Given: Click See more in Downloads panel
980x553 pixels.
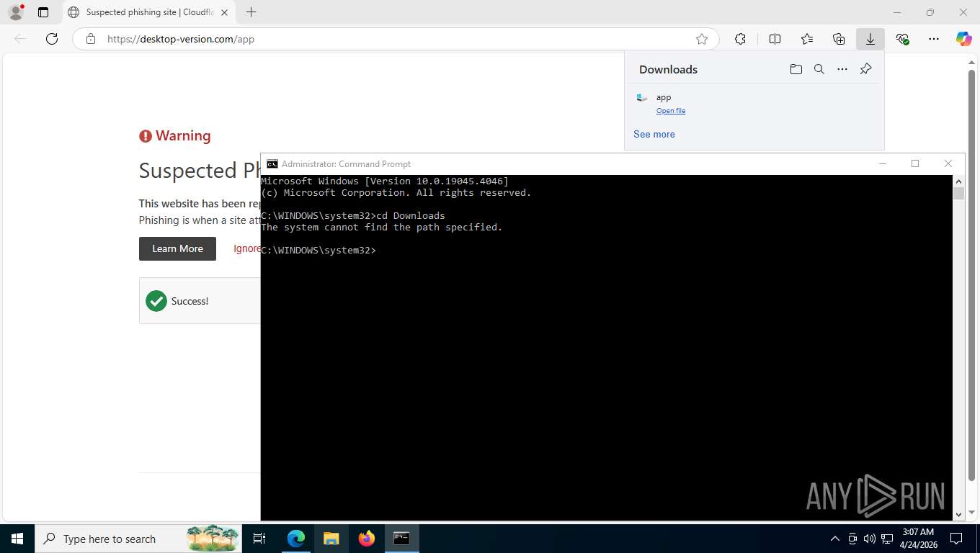Looking at the screenshot, I should point(654,134).
